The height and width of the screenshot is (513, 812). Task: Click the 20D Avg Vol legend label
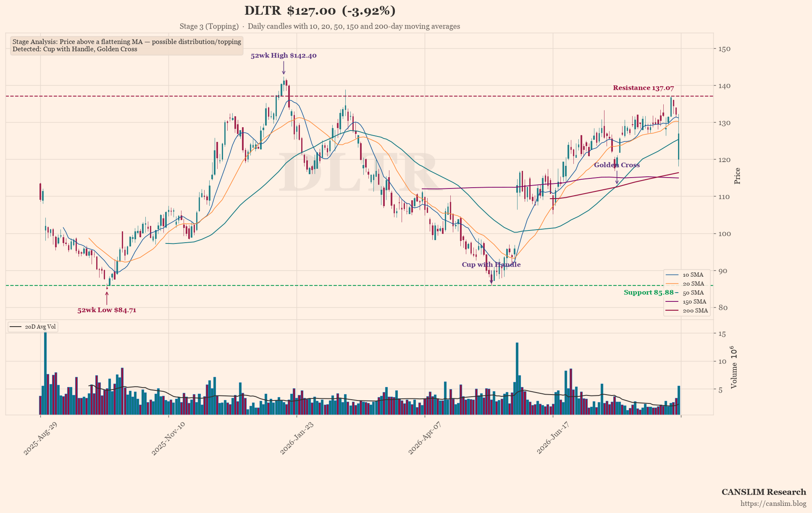coord(40,327)
